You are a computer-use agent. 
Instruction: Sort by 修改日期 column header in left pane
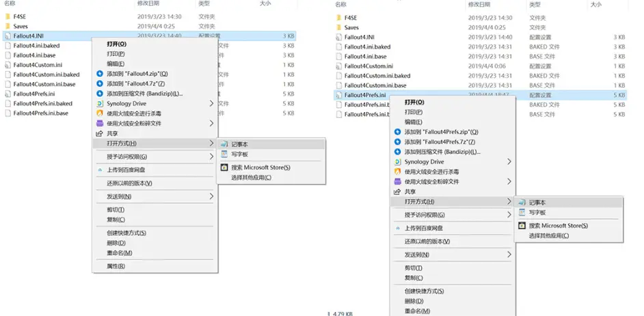click(x=148, y=3)
